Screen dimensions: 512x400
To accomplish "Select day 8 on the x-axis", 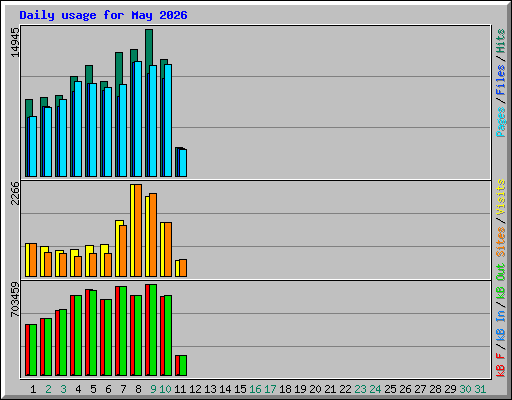I will (138, 389).
